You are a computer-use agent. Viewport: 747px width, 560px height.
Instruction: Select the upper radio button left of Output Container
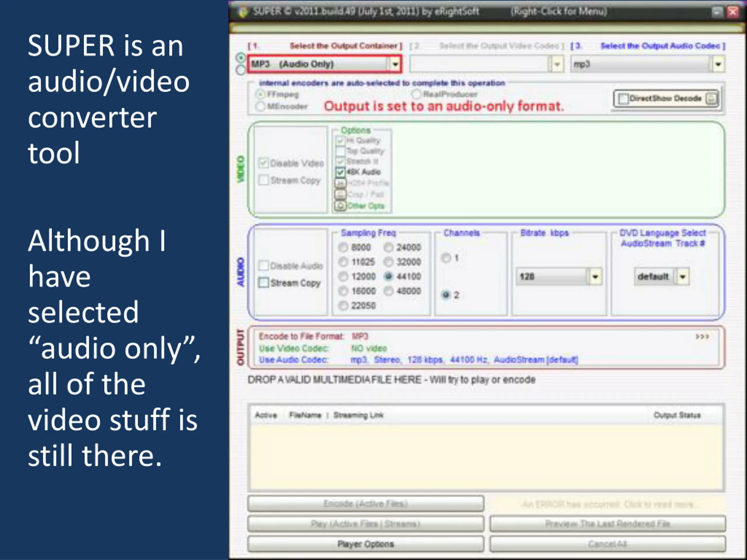pos(240,58)
